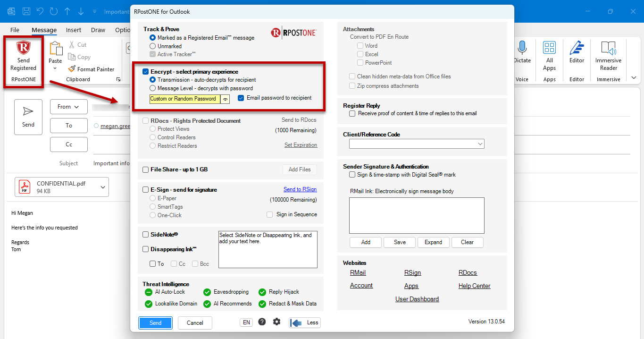Click the Send Registered RPostONE icon
Screen dimensions: 644x339
23,48
